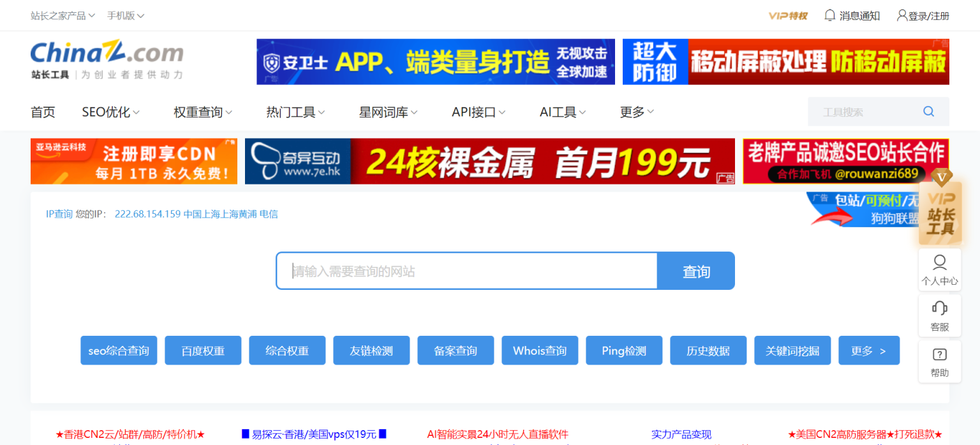This screenshot has height=445, width=980.
Task: Open 关键词挖掘 tool
Action: pos(792,350)
